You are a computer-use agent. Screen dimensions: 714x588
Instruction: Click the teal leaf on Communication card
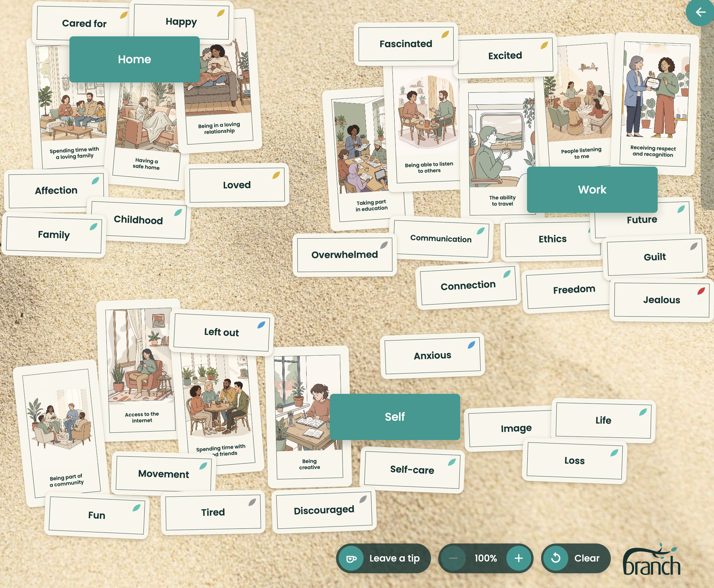(480, 231)
